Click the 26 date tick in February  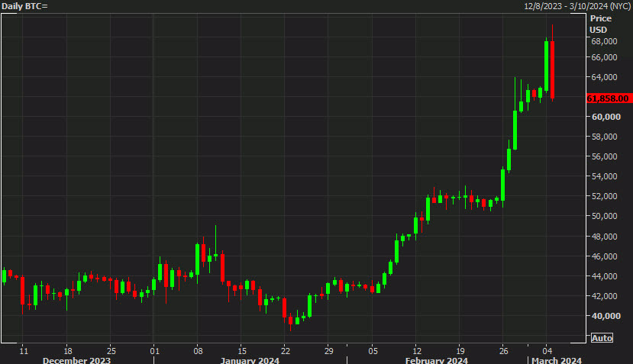pyautogui.click(x=503, y=351)
